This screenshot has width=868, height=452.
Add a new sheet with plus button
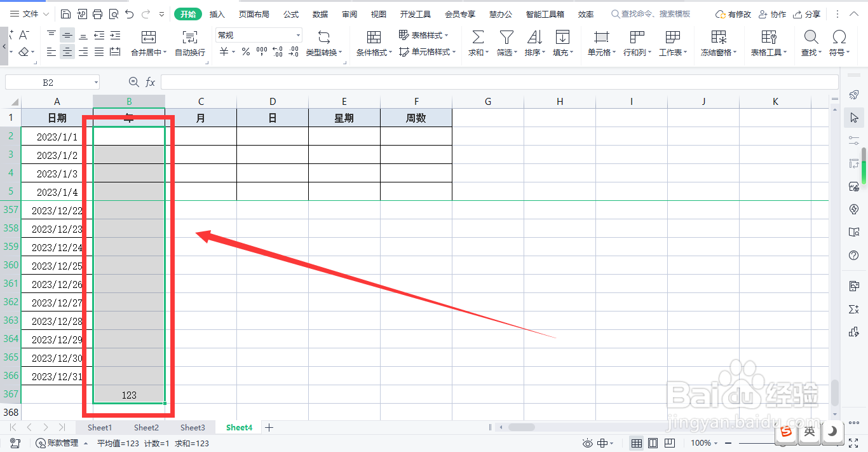click(x=269, y=428)
